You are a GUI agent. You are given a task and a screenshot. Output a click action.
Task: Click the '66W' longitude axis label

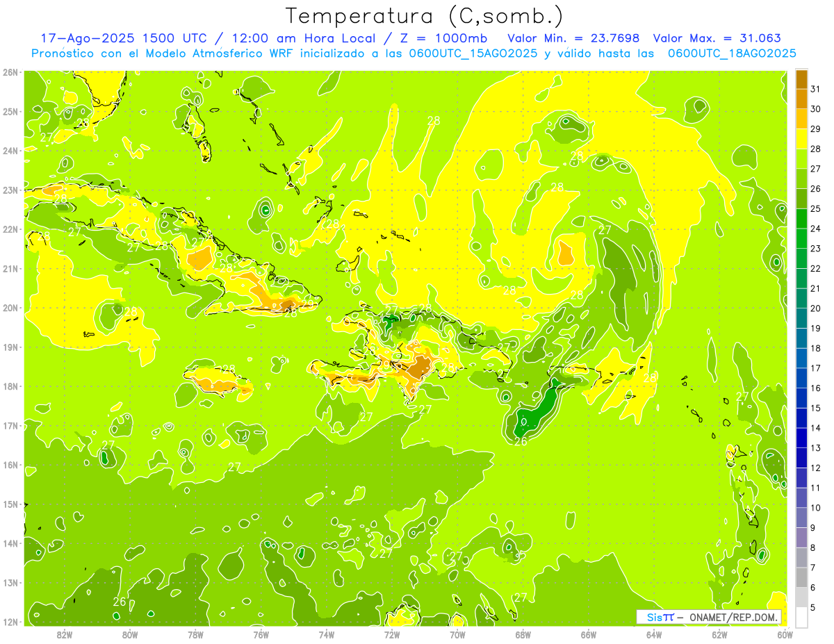[588, 634]
